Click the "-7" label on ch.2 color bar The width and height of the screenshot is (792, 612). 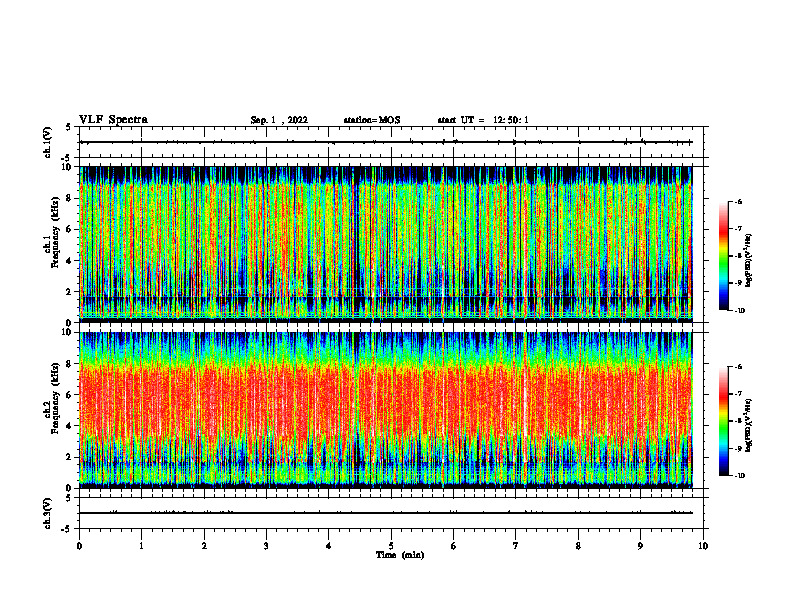738,394
